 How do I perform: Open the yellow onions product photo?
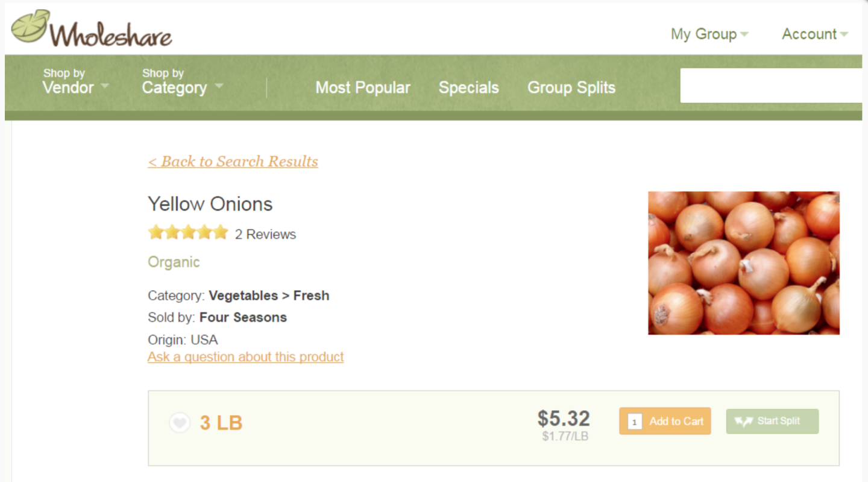click(x=743, y=263)
